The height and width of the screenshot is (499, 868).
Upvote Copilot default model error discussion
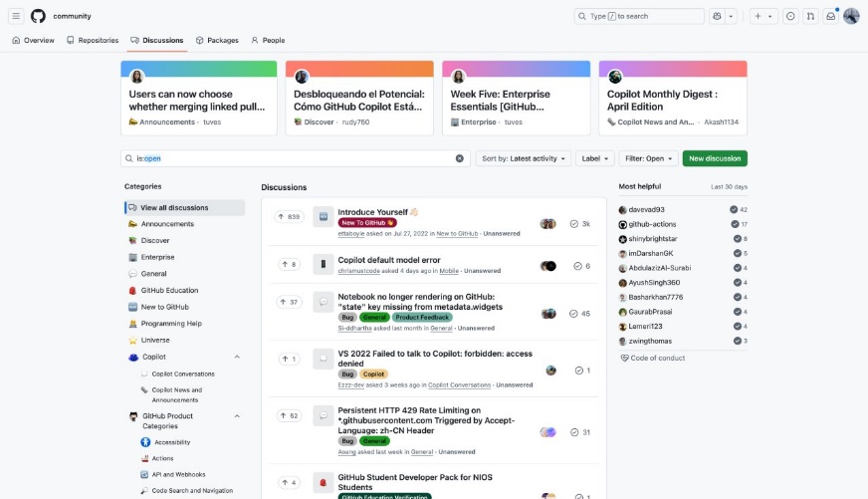tap(289, 265)
